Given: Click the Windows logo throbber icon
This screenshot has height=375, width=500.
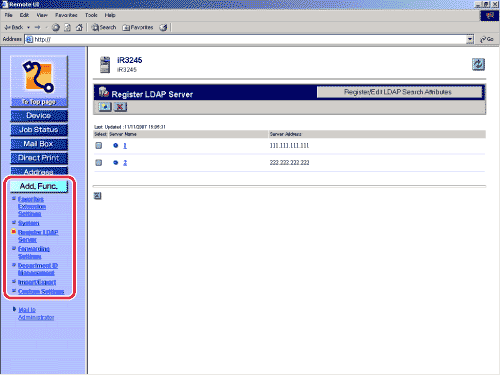Looking at the screenshot, I should [x=489, y=16].
